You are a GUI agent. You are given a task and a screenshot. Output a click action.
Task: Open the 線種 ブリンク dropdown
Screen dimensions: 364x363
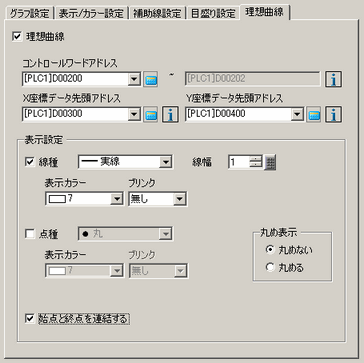click(x=179, y=199)
